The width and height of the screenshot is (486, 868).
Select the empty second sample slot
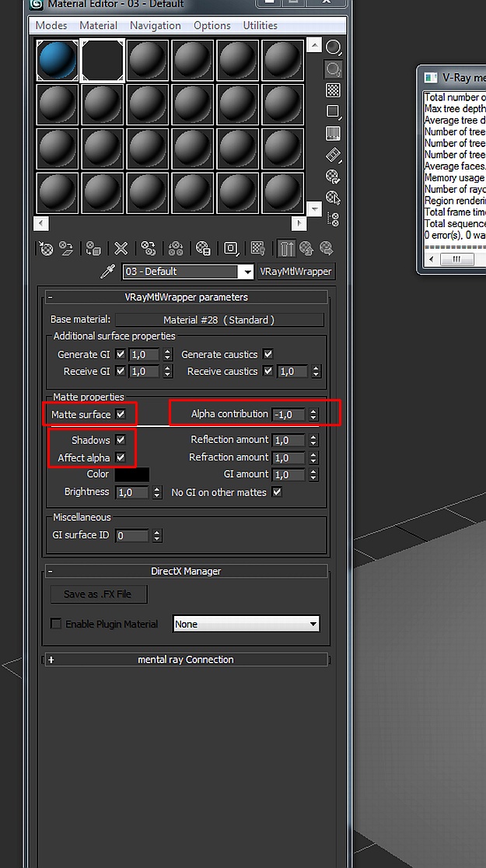[103, 60]
